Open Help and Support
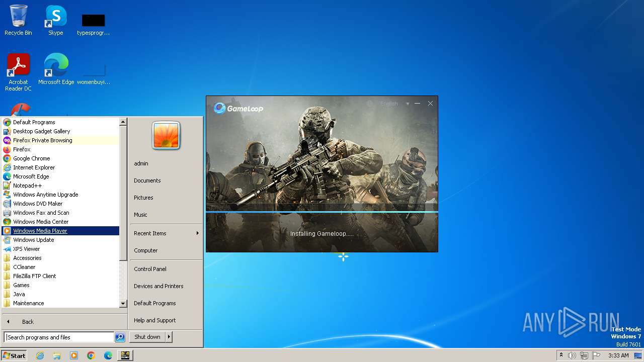The width and height of the screenshot is (644, 362). pyautogui.click(x=166, y=320)
